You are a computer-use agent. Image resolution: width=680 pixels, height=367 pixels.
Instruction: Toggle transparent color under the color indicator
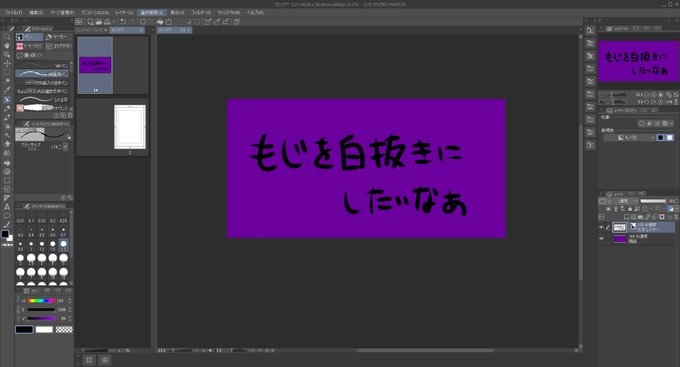pyautogui.click(x=7, y=245)
